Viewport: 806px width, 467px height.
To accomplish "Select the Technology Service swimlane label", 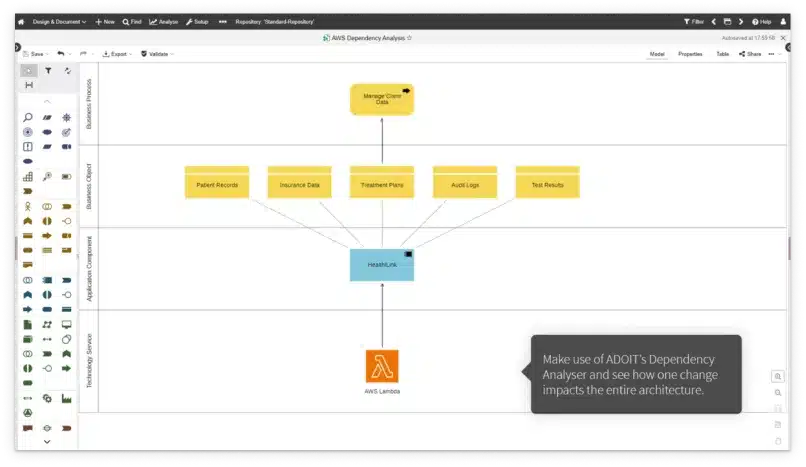I will point(88,361).
